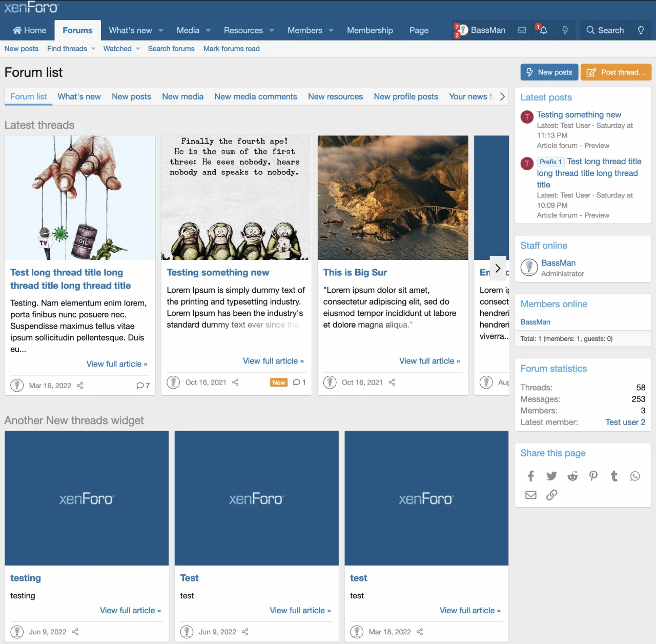This screenshot has width=656, height=644.
Task: Switch to the New media tab
Action: (182, 96)
